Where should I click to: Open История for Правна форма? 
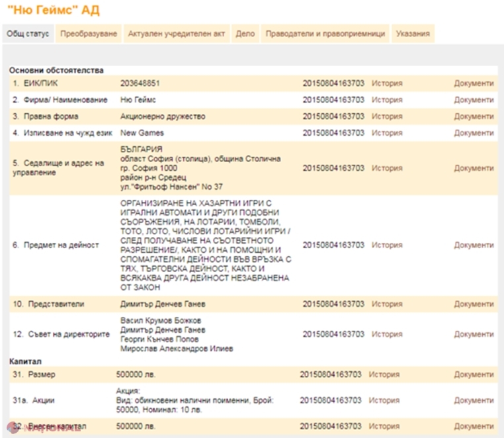tap(387, 116)
